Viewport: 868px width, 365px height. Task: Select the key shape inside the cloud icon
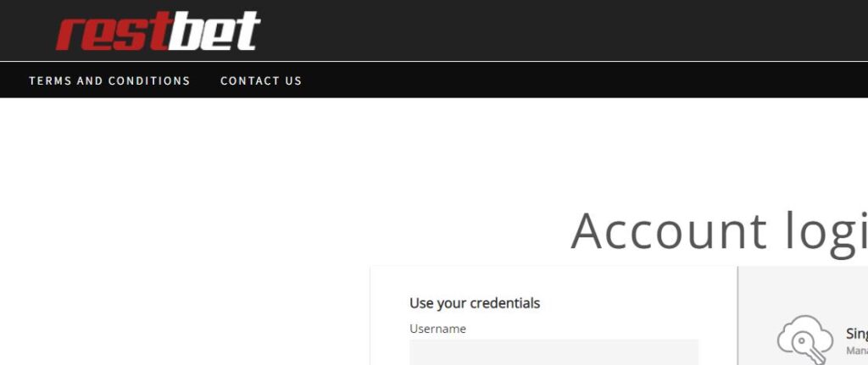(804, 348)
